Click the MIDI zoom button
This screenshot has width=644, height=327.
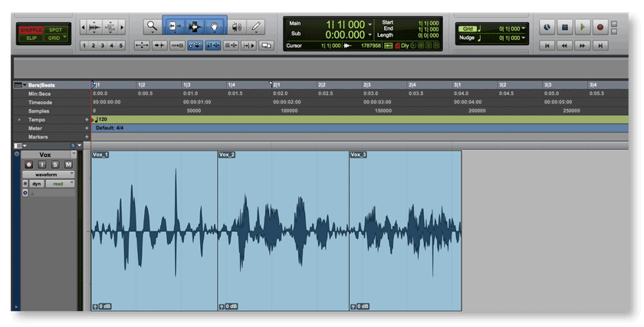coord(110,27)
